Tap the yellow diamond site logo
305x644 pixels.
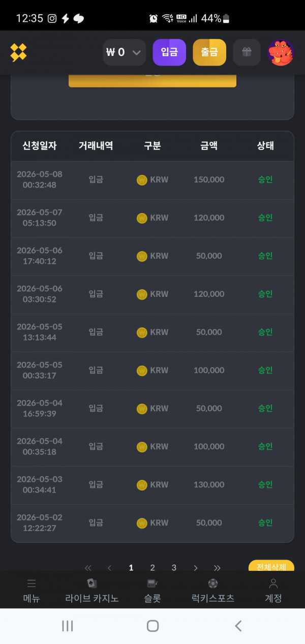(18, 52)
